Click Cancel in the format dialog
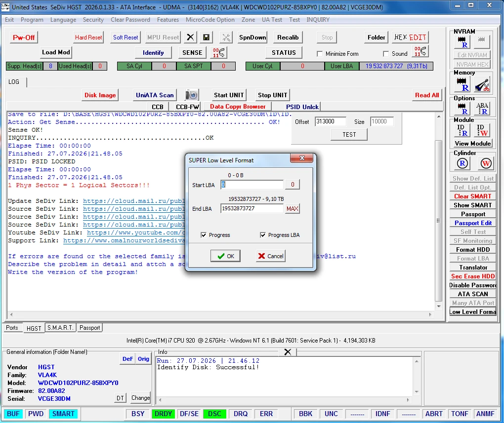The image size is (504, 423). click(271, 256)
